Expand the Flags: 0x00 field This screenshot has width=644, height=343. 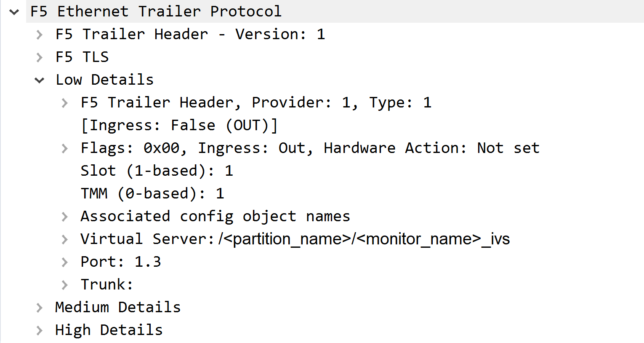point(65,148)
